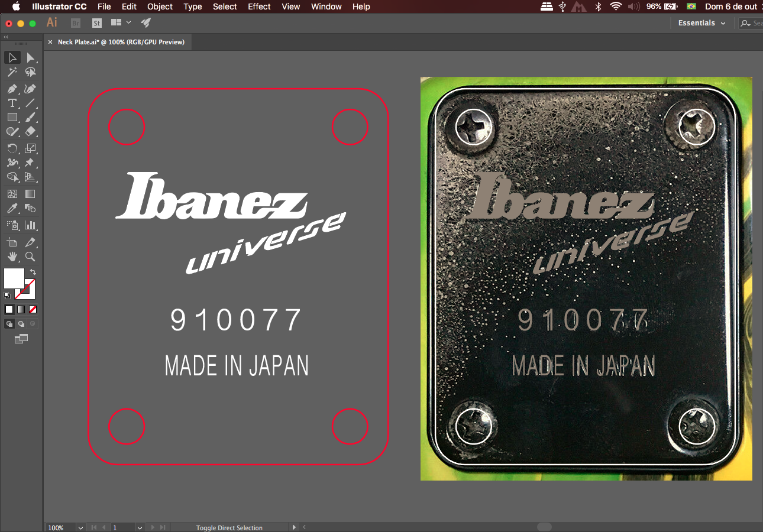Open the Essentials workspace dropdown
Viewport: 763px width, 532px height.
tap(701, 23)
